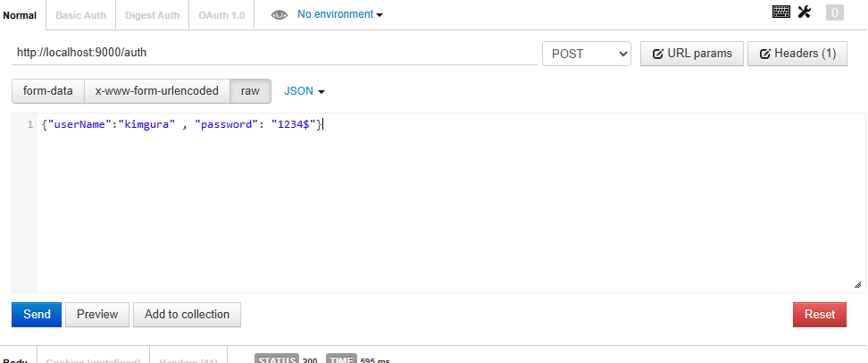The image size is (868, 363).
Task: Add request to collection
Action: (x=188, y=315)
